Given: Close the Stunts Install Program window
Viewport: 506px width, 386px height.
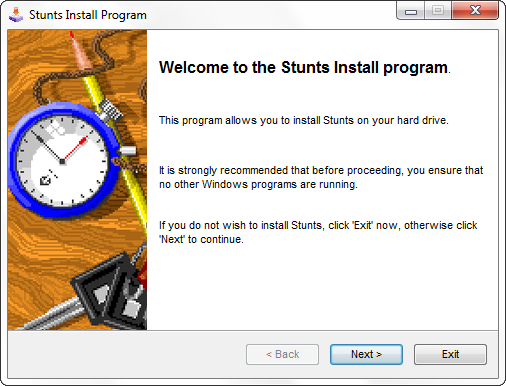Looking at the screenshot, I should (x=475, y=10).
